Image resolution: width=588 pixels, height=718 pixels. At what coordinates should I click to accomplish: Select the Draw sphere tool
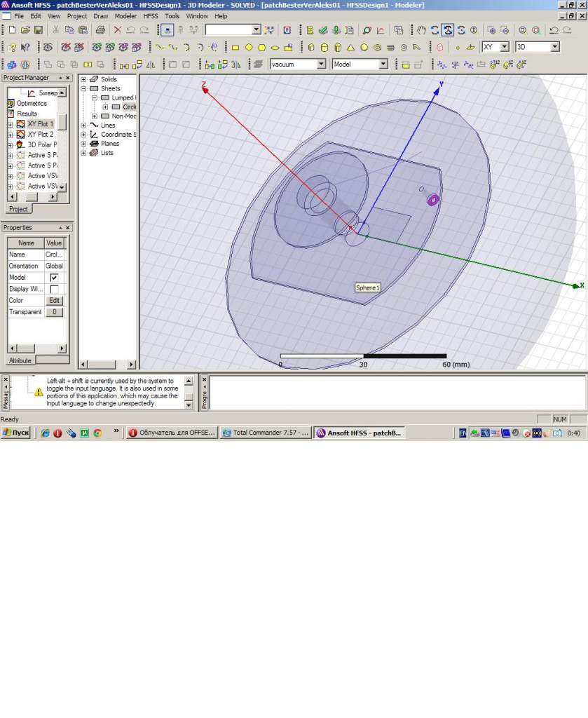pyautogui.click(x=364, y=47)
